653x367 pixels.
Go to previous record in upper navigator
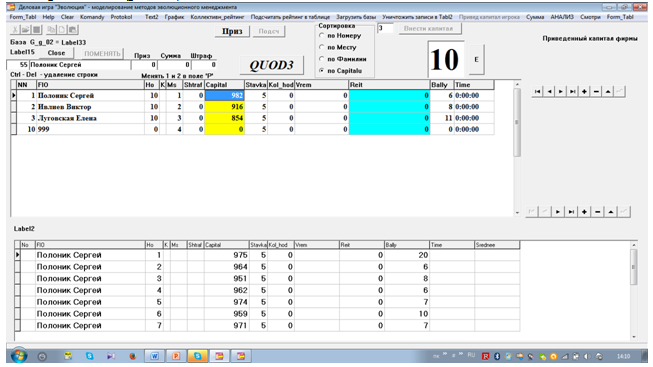click(x=549, y=91)
